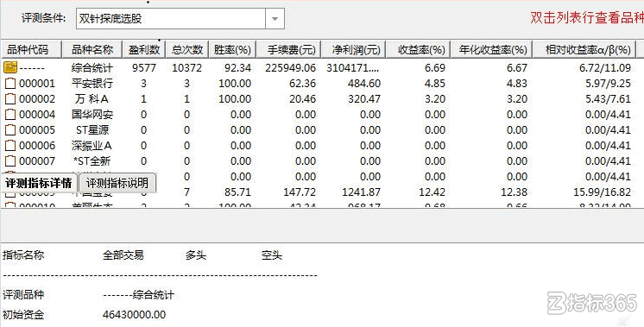Sort by 胜率(%) column header

tap(232, 50)
